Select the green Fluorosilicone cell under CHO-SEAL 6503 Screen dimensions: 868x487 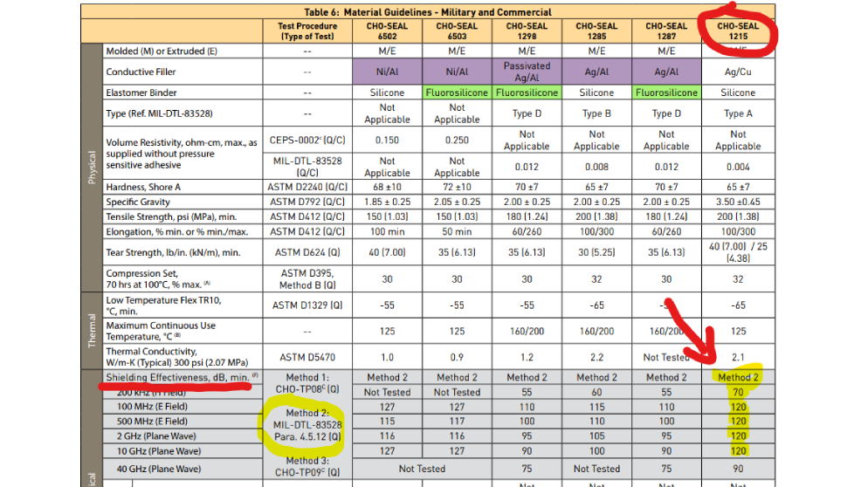point(457,93)
